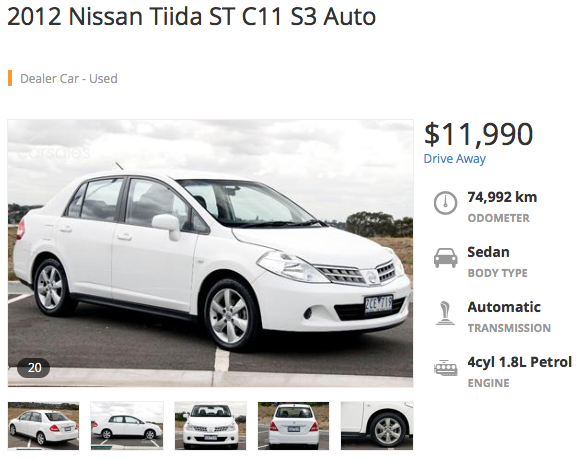Screen dimensions: 586x460
Task: Select the side profile thumbnail
Action: tap(127, 426)
